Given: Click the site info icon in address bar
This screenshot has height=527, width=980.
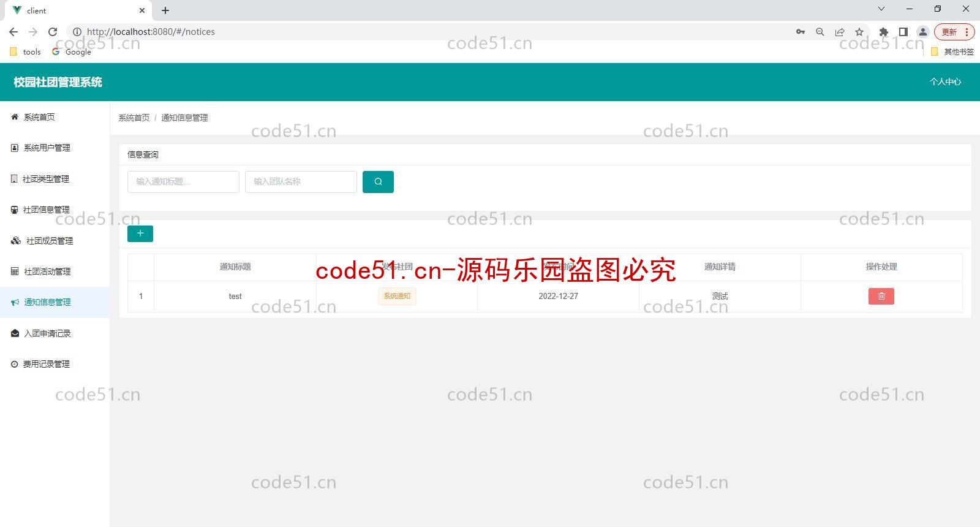Looking at the screenshot, I should (x=77, y=32).
